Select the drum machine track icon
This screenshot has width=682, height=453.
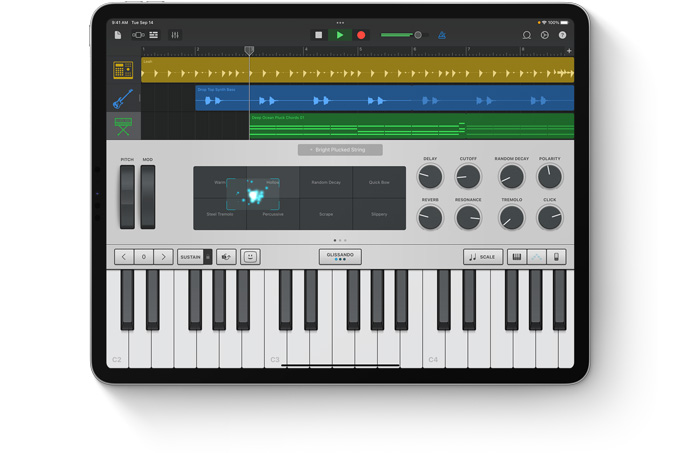pyautogui.click(x=123, y=70)
